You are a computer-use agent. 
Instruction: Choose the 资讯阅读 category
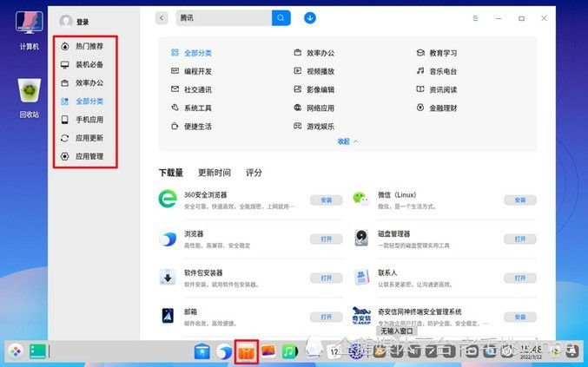click(437, 89)
